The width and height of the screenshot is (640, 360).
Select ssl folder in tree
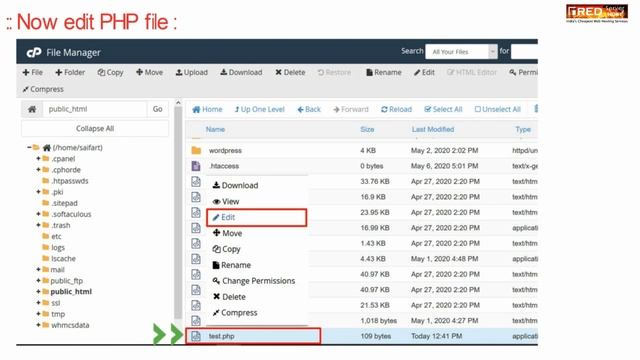pyautogui.click(x=56, y=303)
